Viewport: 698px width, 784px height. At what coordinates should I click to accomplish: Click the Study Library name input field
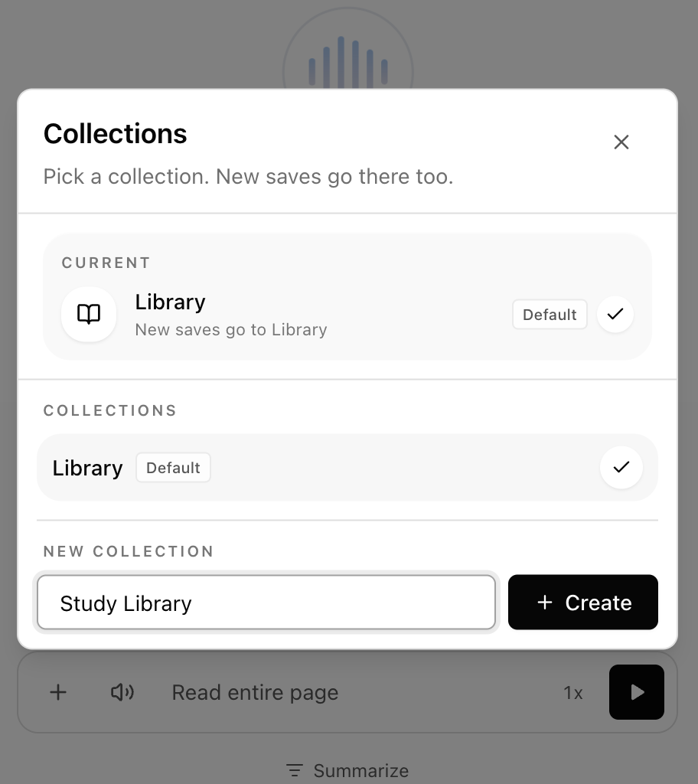pos(266,603)
